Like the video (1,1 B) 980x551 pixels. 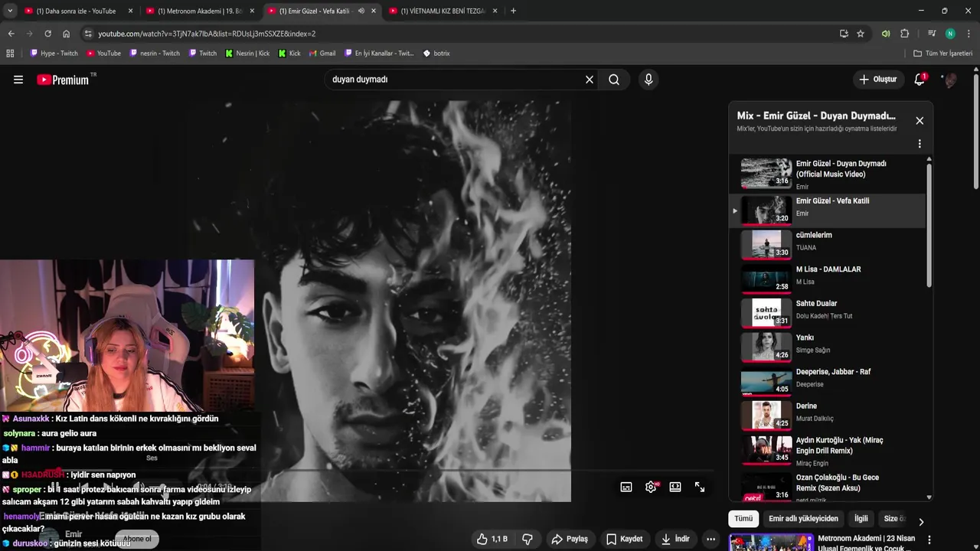pyautogui.click(x=492, y=539)
